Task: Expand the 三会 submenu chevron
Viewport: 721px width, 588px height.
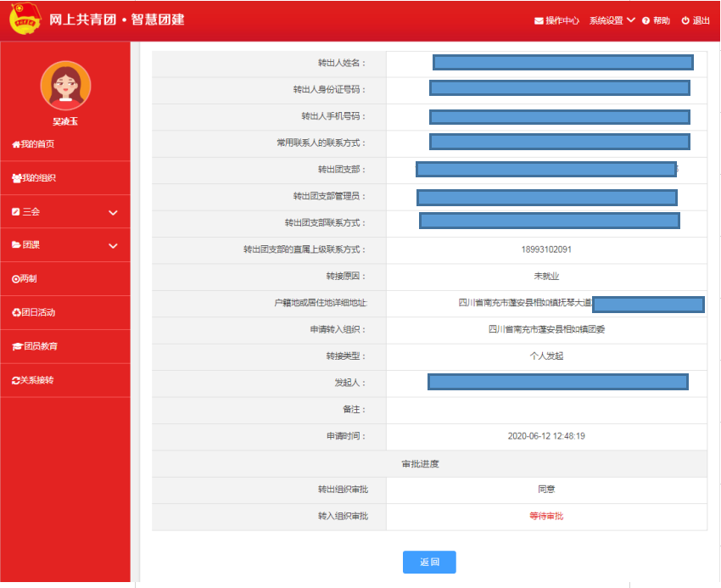Action: (x=113, y=213)
